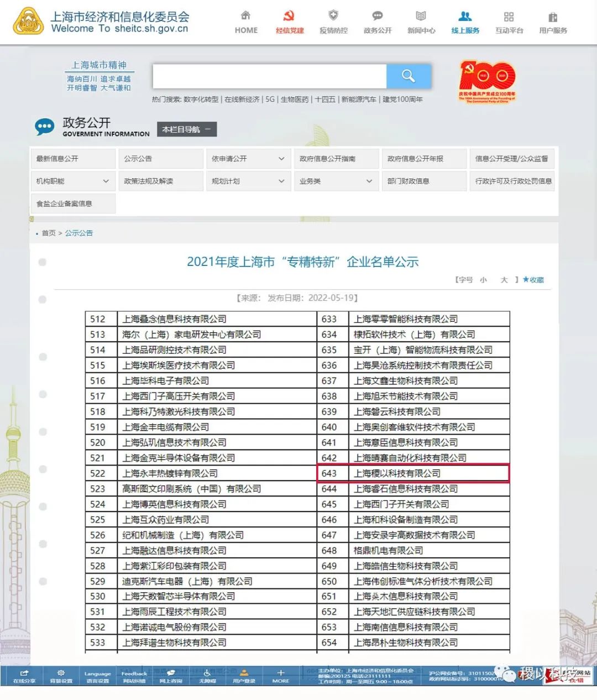
Task: Open 政策法规及解读 menu item
Action: 161,181
